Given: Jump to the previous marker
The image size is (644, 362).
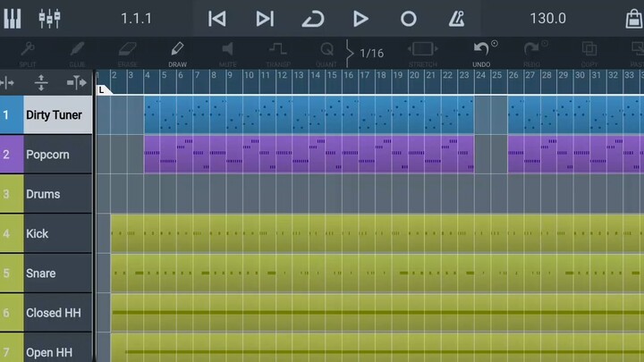Looking at the screenshot, I should tap(216, 19).
